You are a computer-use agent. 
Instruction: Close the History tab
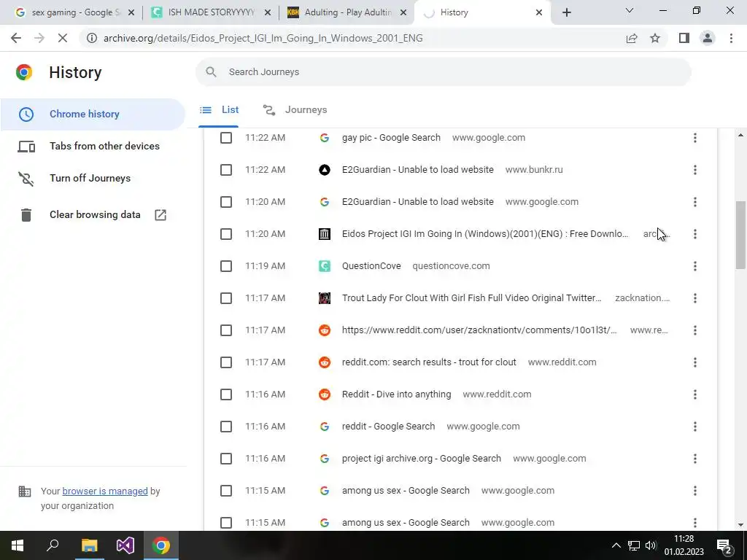point(539,12)
